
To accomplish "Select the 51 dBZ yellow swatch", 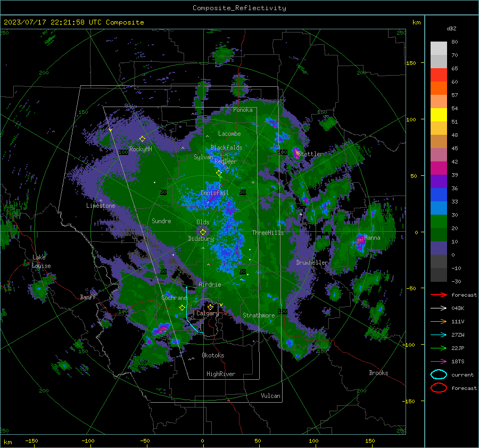I will click(x=439, y=115).
